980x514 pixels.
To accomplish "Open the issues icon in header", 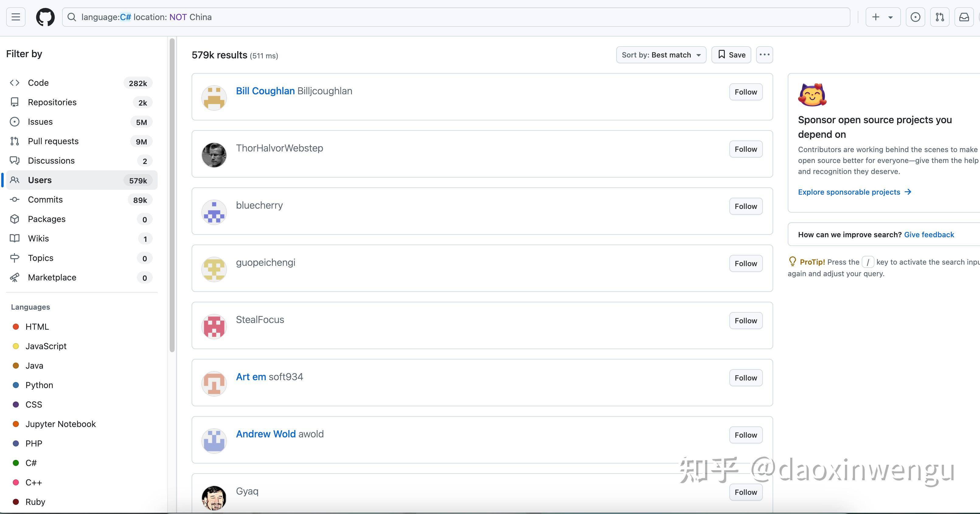I will pos(915,17).
